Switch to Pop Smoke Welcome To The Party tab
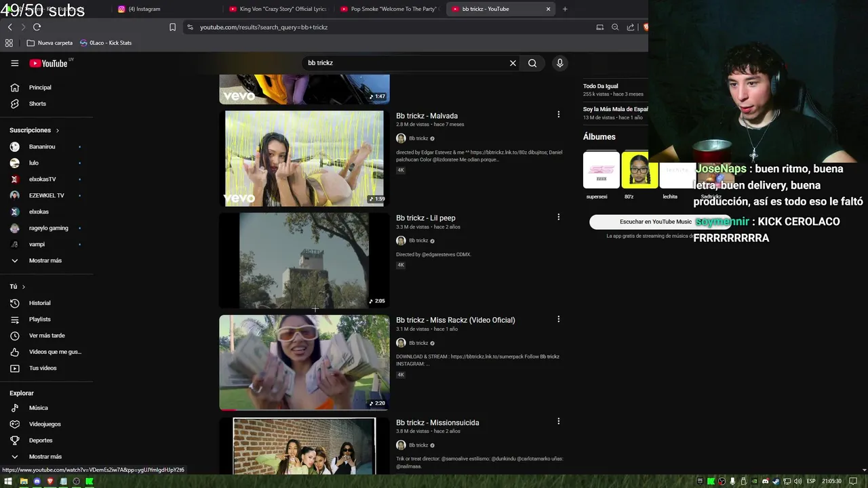 (x=389, y=9)
